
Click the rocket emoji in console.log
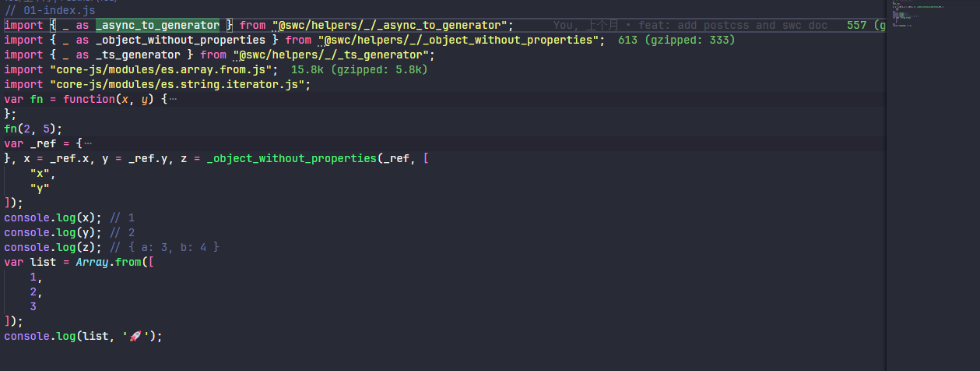135,337
